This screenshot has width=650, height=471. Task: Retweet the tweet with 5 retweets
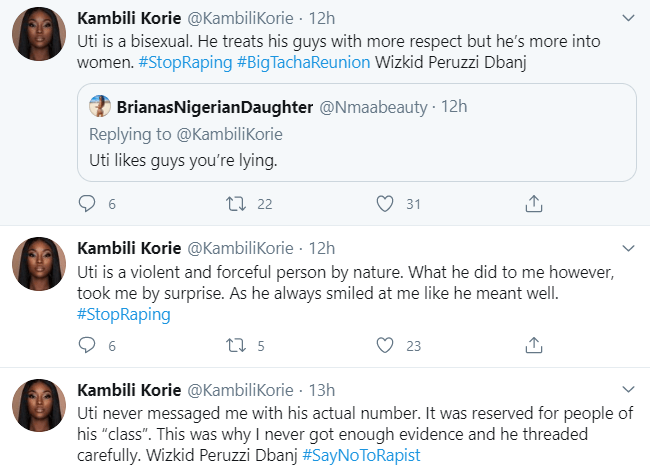(235, 346)
